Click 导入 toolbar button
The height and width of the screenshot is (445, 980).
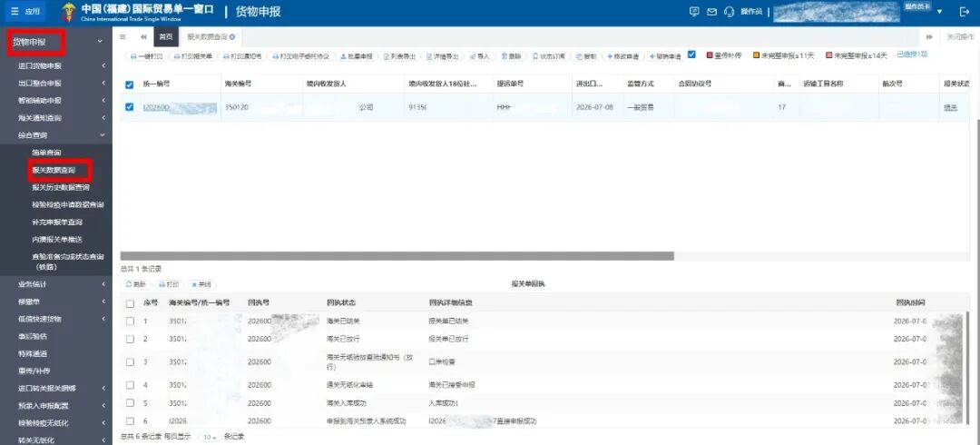(480, 56)
